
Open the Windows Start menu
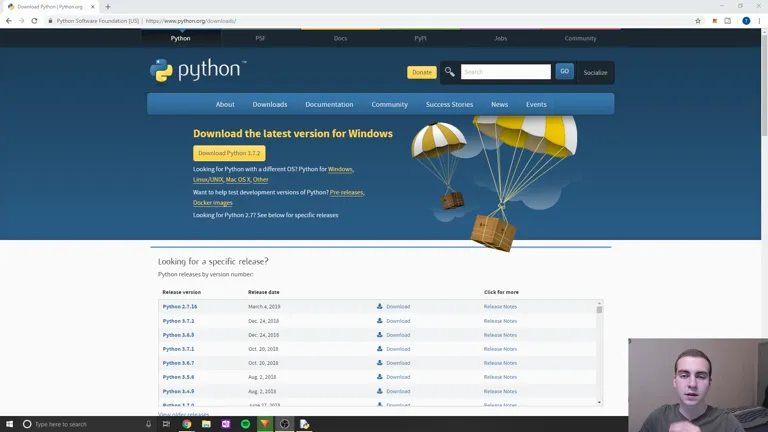(x=9, y=424)
